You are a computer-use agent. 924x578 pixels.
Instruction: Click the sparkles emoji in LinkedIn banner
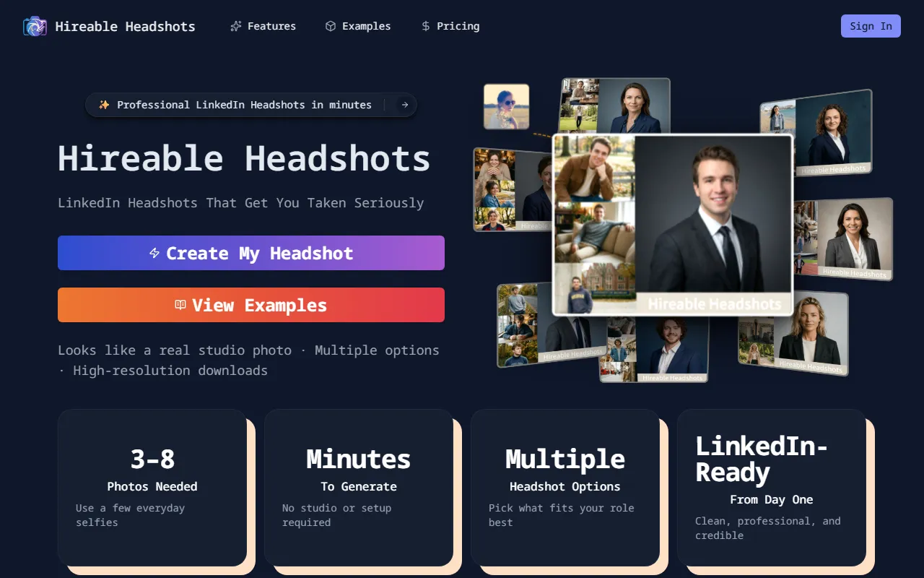click(x=104, y=105)
